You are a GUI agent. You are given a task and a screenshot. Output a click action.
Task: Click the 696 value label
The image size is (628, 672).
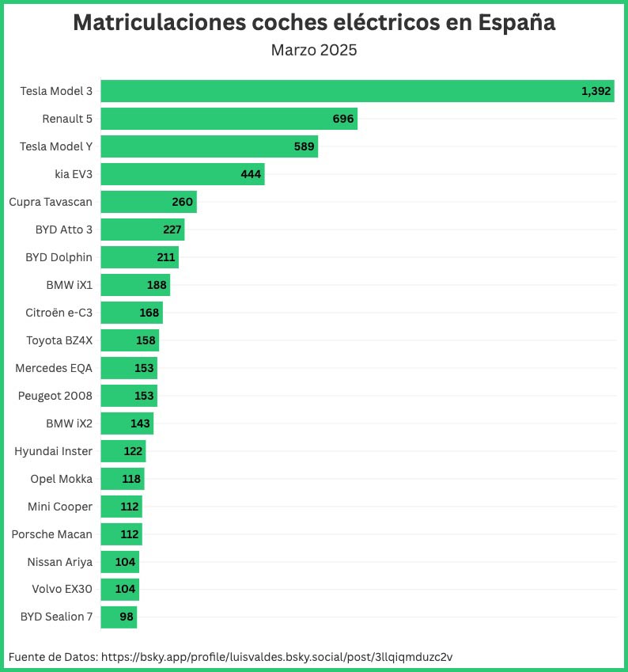tap(343, 119)
